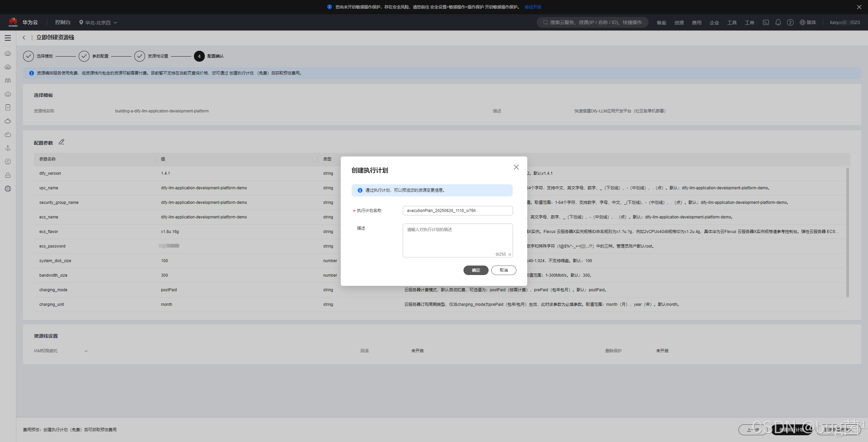Click the IP circle sidebar icon
The image size is (868, 442).
pyautogui.click(x=8, y=162)
